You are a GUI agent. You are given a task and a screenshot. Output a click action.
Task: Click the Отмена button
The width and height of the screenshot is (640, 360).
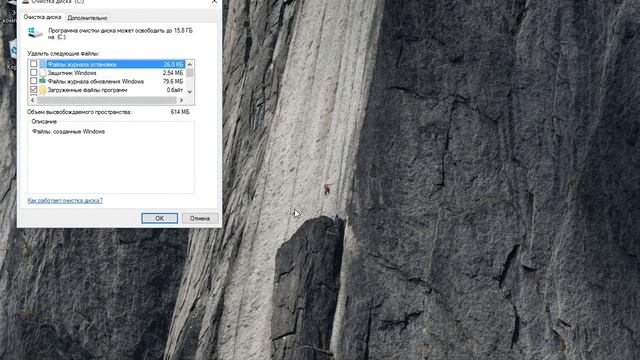[x=200, y=218]
